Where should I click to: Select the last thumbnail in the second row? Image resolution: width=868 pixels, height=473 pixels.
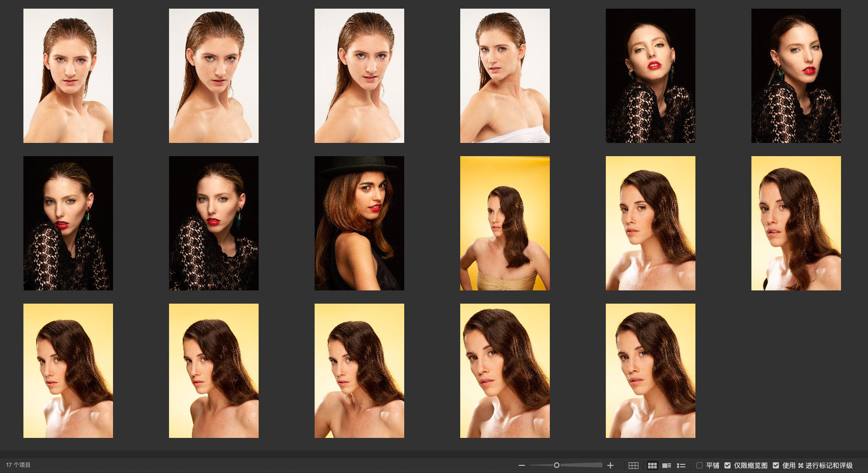796,223
